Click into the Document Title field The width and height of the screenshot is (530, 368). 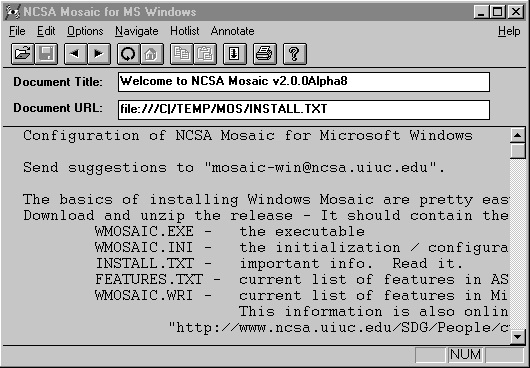304,82
